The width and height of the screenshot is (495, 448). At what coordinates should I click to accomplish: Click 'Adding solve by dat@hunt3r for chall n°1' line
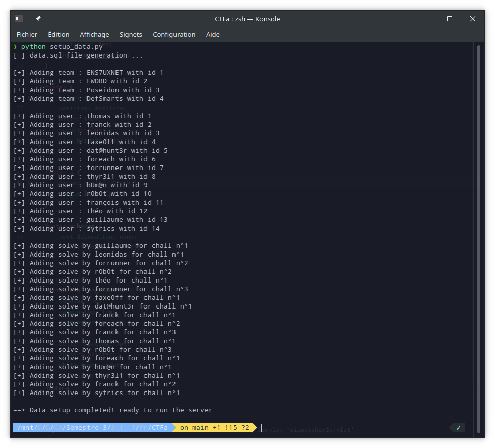pos(103,306)
